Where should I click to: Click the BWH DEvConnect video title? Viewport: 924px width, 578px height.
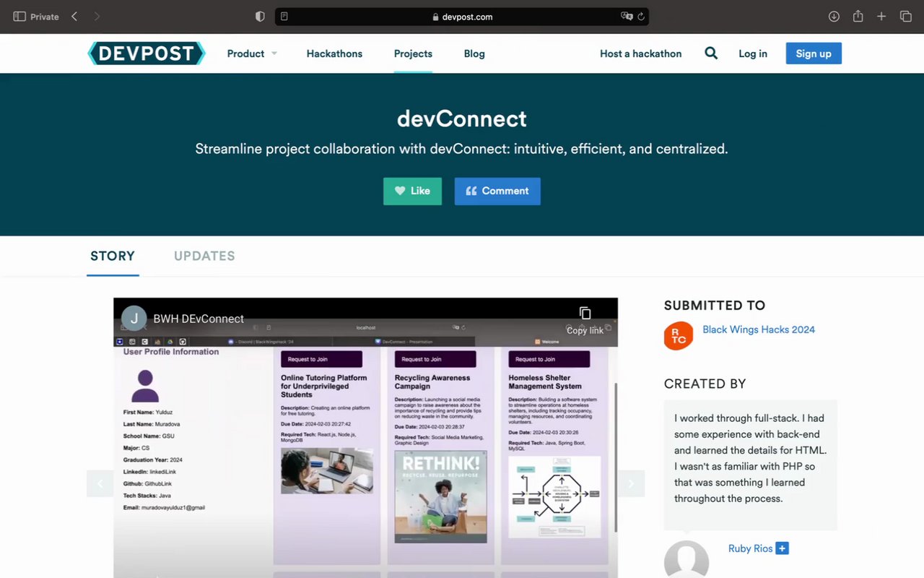click(199, 319)
